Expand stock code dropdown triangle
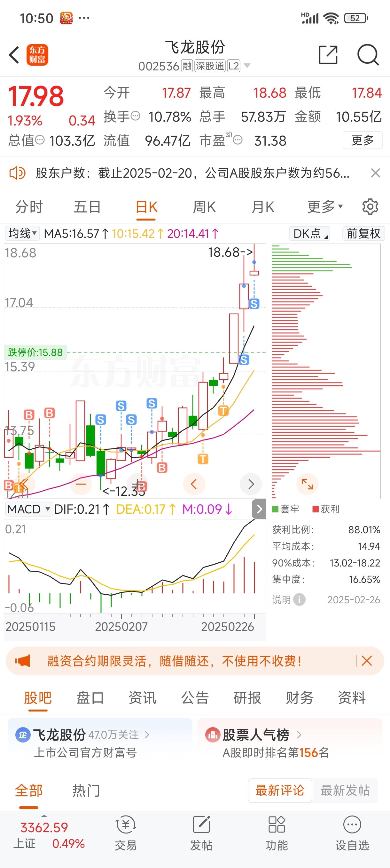390x868 pixels. tap(247, 65)
